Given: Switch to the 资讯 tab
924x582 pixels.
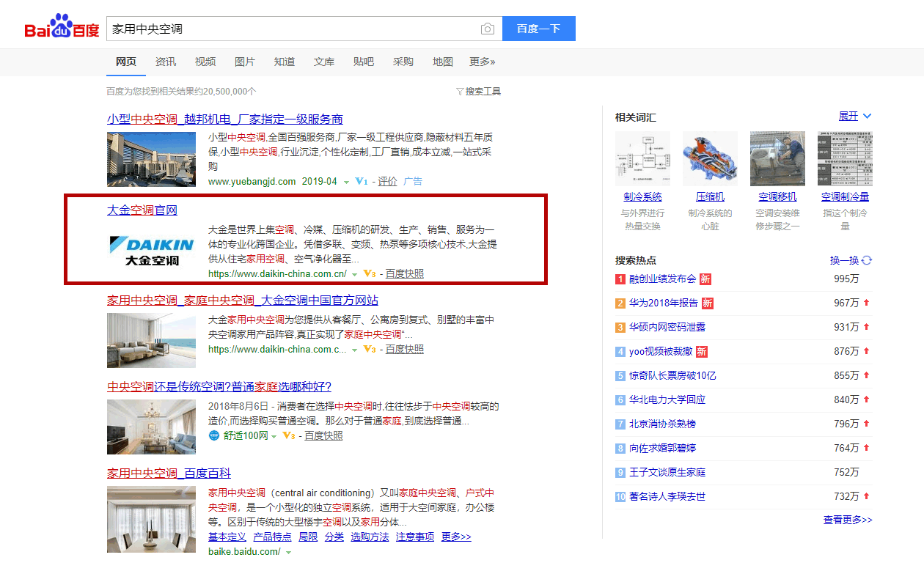Looking at the screenshot, I should [166, 62].
